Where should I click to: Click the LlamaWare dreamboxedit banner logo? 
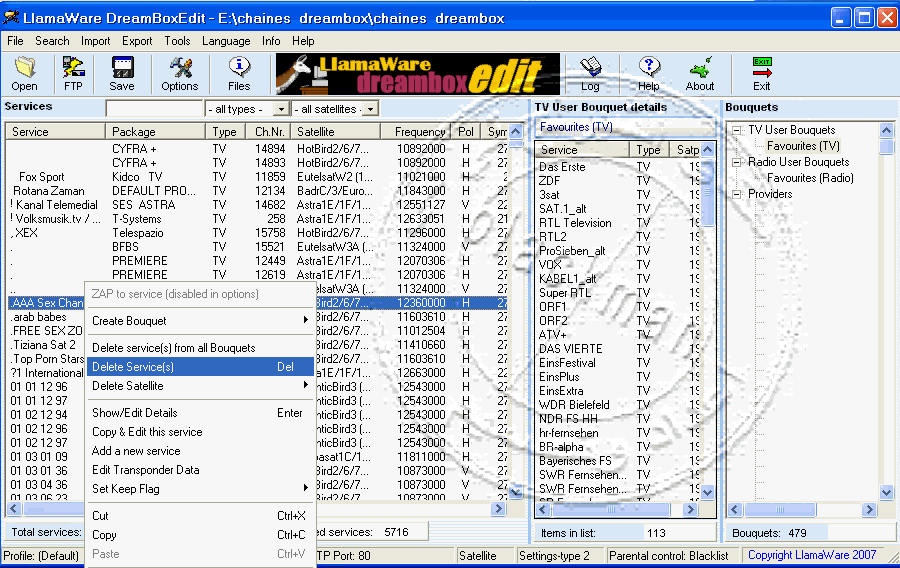[418, 74]
